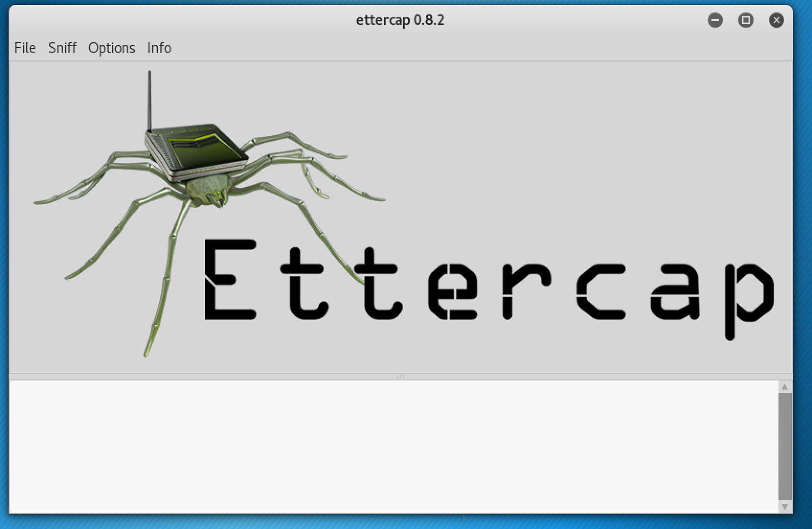Open the Info menu
The width and height of the screenshot is (812, 529).
click(159, 48)
